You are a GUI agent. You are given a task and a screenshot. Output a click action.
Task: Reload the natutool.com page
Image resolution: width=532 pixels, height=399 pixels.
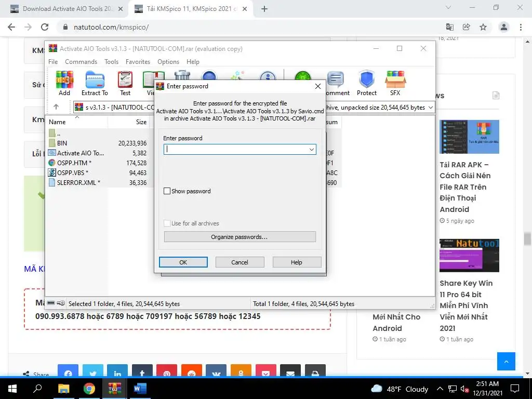(45, 27)
